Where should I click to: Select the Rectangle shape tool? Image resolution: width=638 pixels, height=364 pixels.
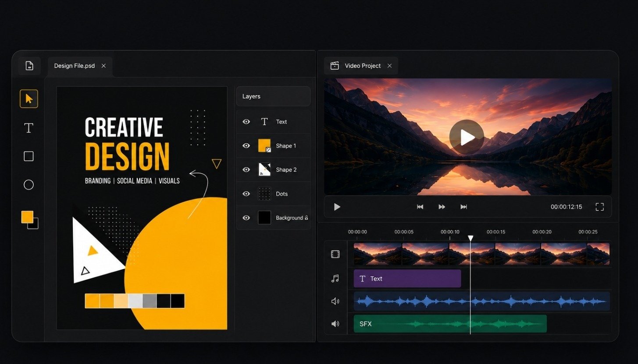pos(29,156)
